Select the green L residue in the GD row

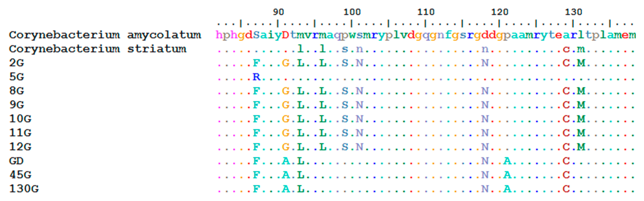pos(301,161)
